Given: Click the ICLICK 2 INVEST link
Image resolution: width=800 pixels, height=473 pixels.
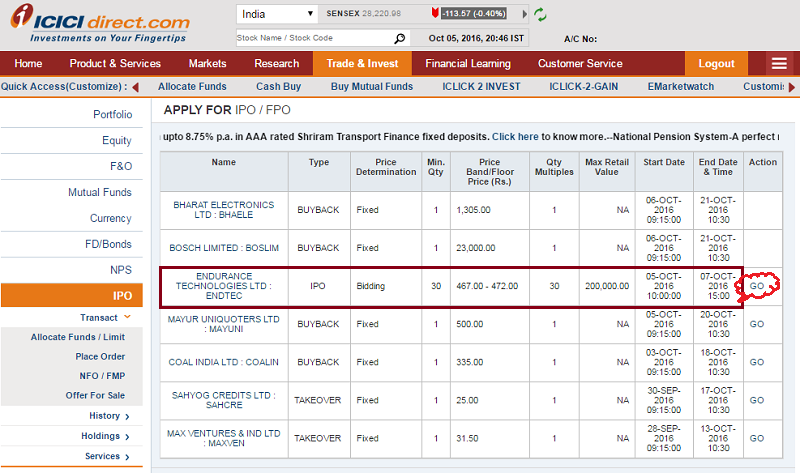Looking at the screenshot, I should pyautogui.click(x=481, y=86).
